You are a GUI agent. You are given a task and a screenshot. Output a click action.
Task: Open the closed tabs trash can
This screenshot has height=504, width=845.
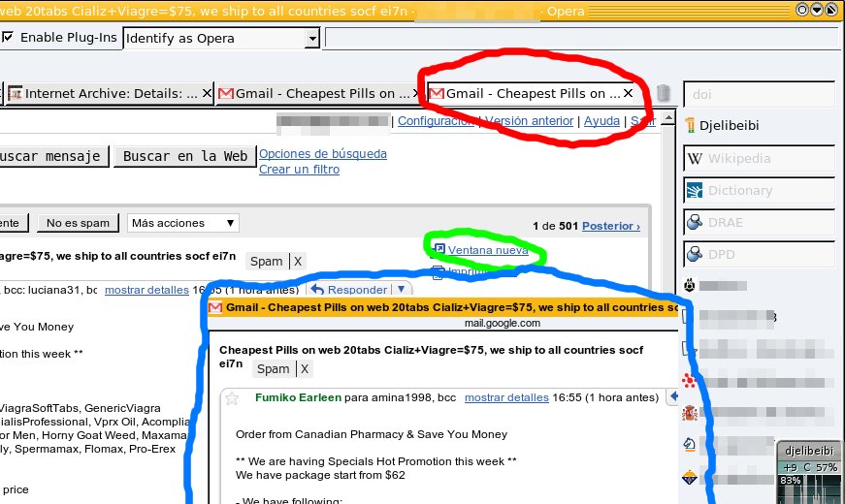click(x=664, y=93)
